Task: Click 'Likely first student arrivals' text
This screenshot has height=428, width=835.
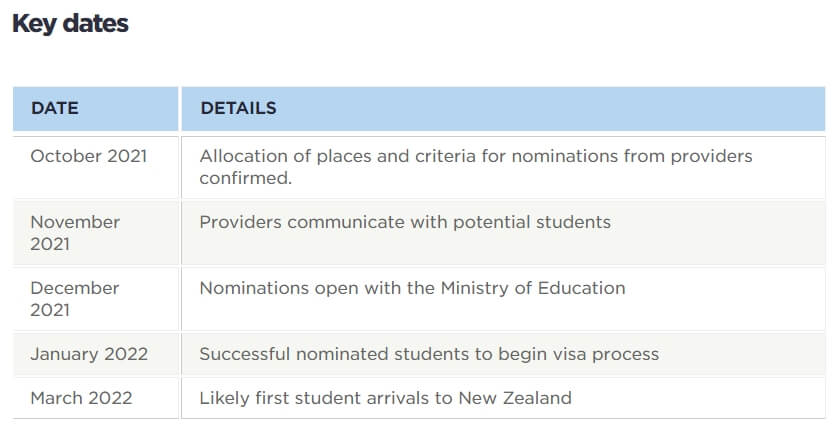Action: 385,398
